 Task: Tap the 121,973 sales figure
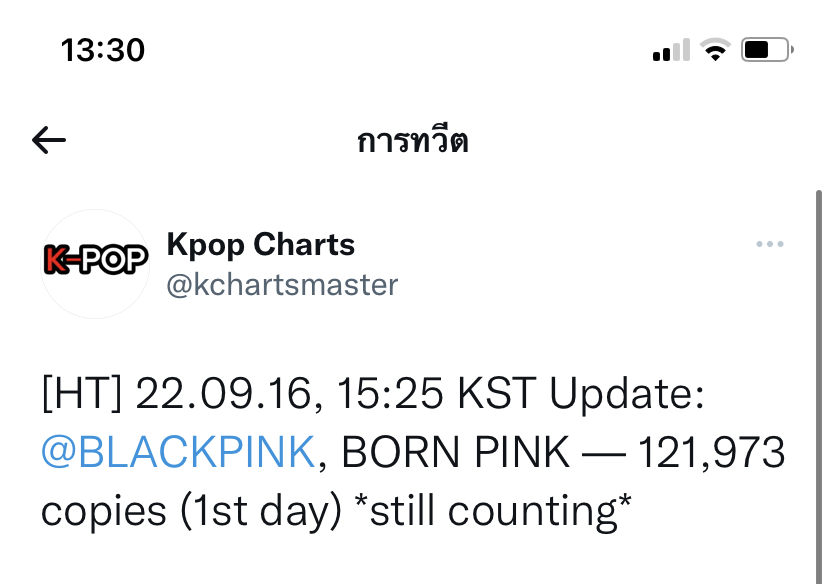(710, 453)
